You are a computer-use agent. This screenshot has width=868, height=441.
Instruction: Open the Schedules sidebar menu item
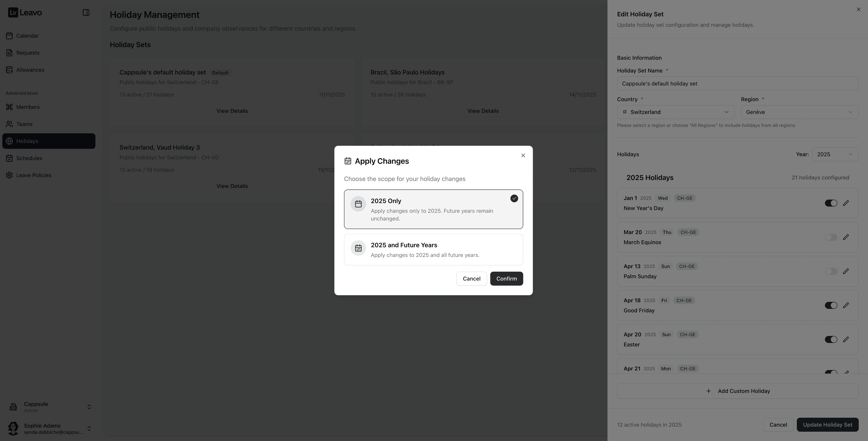(x=29, y=158)
